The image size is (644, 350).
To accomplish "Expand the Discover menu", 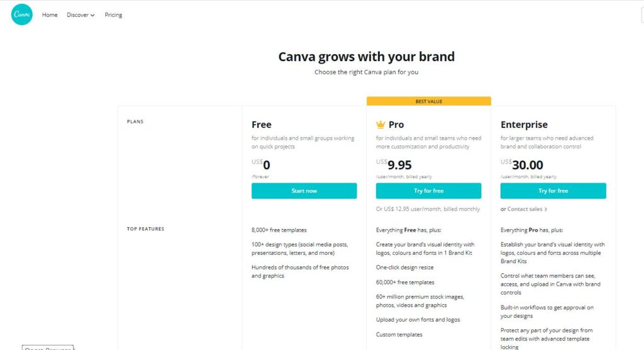I will tap(80, 15).
